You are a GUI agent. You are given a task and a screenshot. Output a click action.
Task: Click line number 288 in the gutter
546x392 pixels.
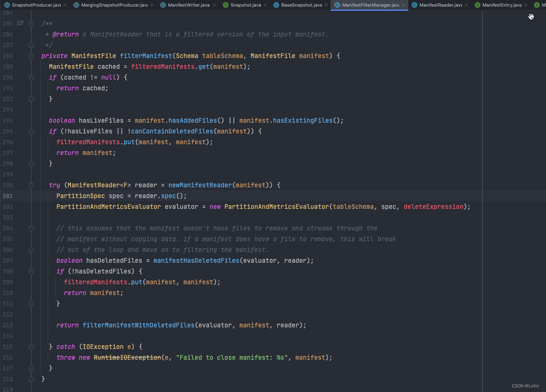(7, 56)
